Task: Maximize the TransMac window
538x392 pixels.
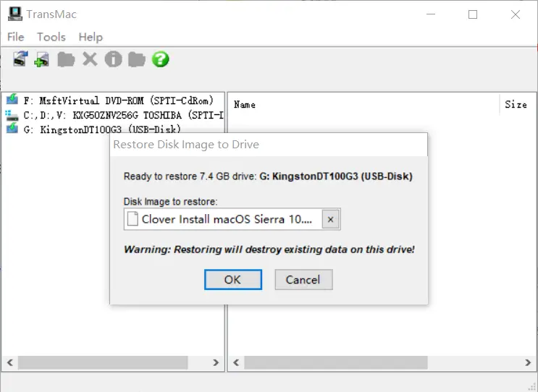Action: (473, 14)
